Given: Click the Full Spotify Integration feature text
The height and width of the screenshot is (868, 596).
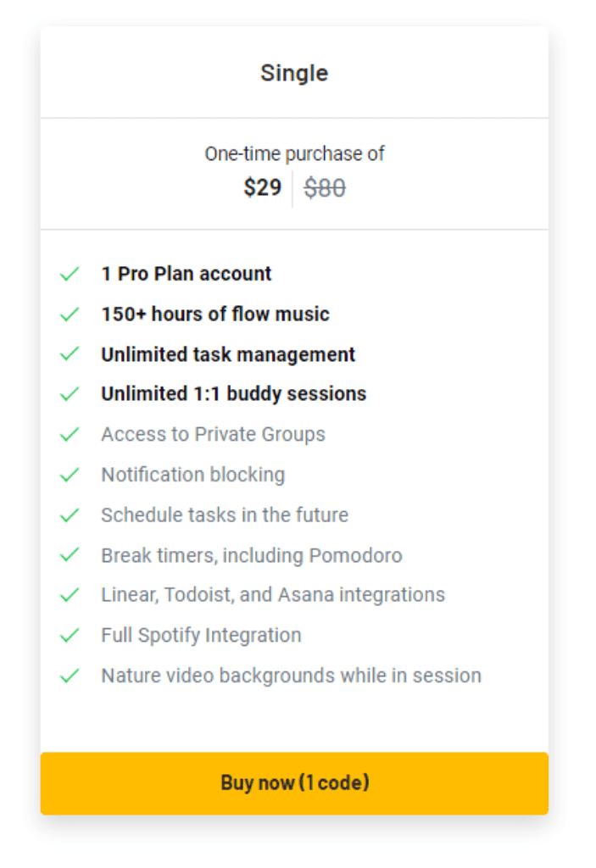Looking at the screenshot, I should point(201,635).
